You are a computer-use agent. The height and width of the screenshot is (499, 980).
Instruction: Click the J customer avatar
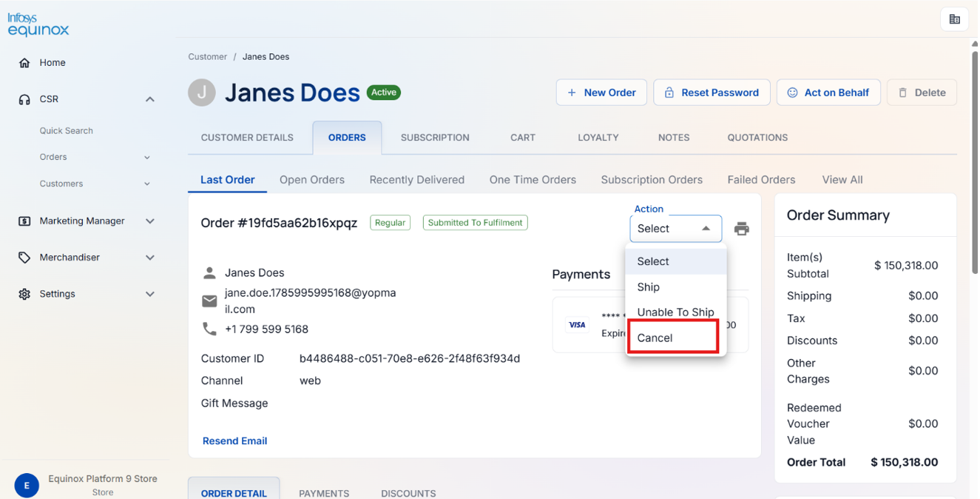coord(201,93)
